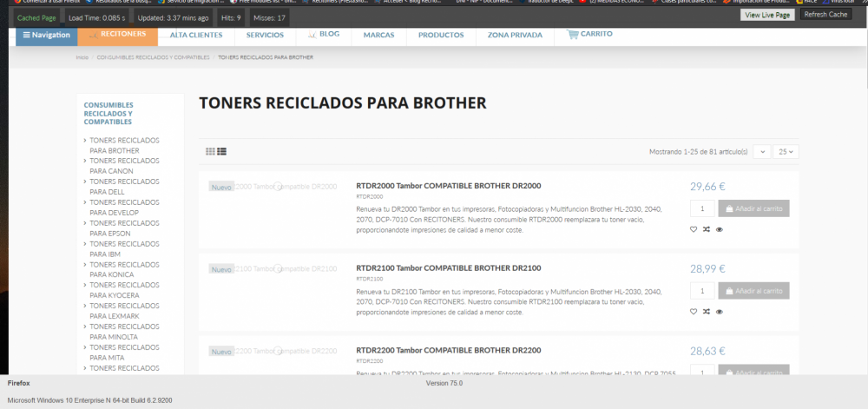Open the SERVICIOS menu item
The image size is (868, 409).
tap(265, 35)
